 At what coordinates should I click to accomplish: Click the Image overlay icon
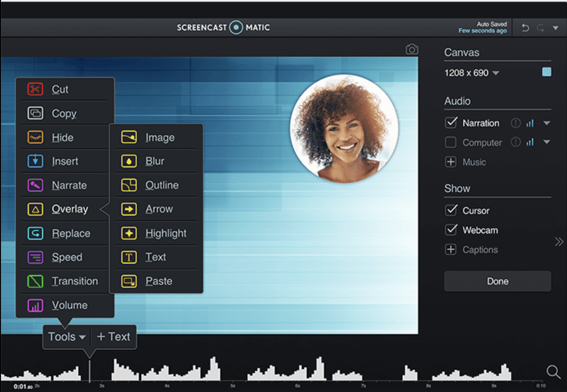pyautogui.click(x=129, y=137)
